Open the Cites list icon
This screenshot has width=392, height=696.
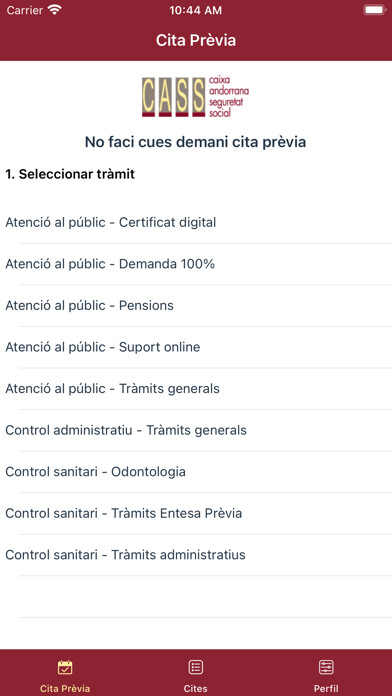tap(196, 667)
